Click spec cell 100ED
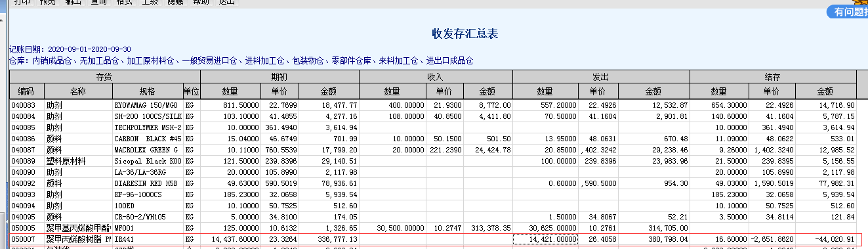 [148, 206]
